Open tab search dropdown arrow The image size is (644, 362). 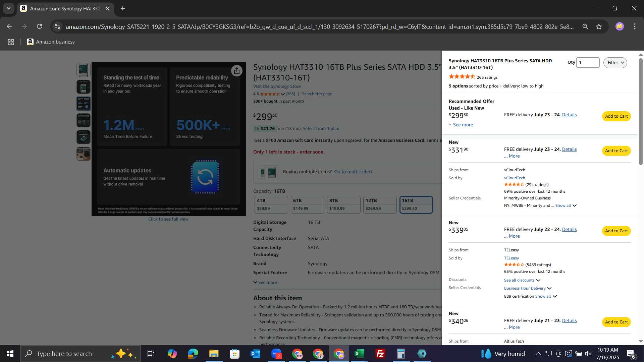point(9,8)
